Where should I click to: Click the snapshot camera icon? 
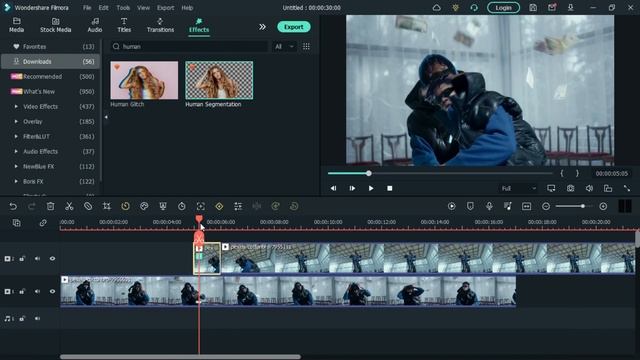pos(570,188)
